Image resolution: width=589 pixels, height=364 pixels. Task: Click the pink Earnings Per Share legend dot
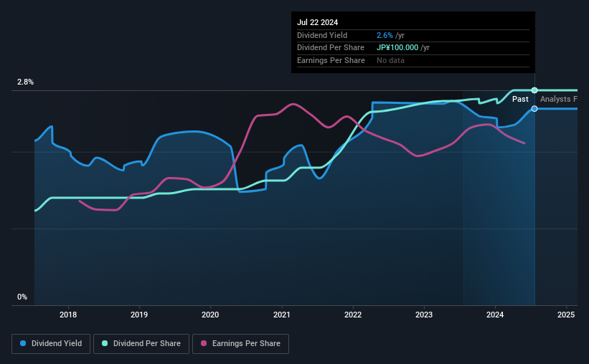pos(204,343)
